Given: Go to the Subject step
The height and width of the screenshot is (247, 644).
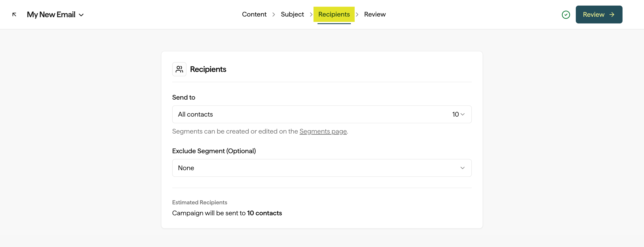Looking at the screenshot, I should [292, 14].
